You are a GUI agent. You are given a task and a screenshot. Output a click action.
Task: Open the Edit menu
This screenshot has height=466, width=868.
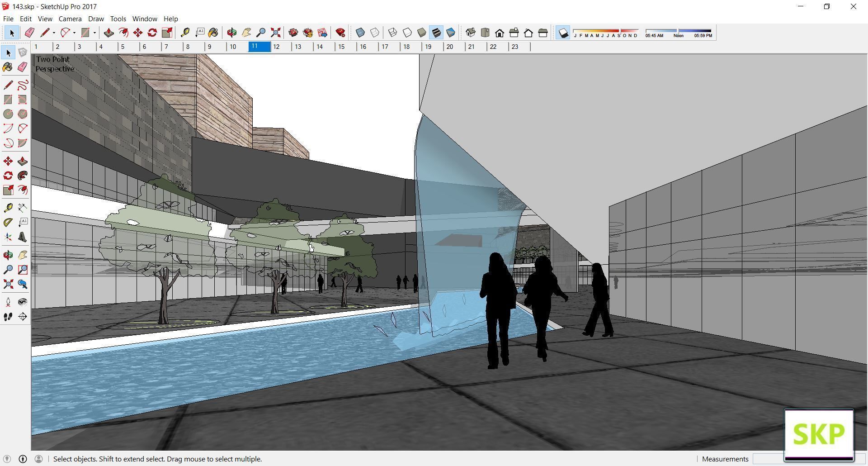pos(26,19)
